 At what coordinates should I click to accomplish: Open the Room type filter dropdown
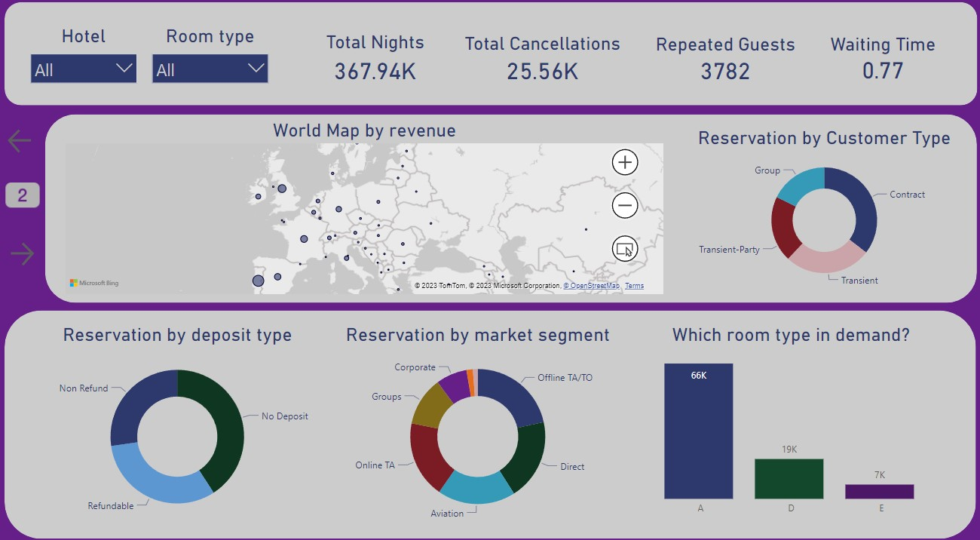click(x=210, y=68)
